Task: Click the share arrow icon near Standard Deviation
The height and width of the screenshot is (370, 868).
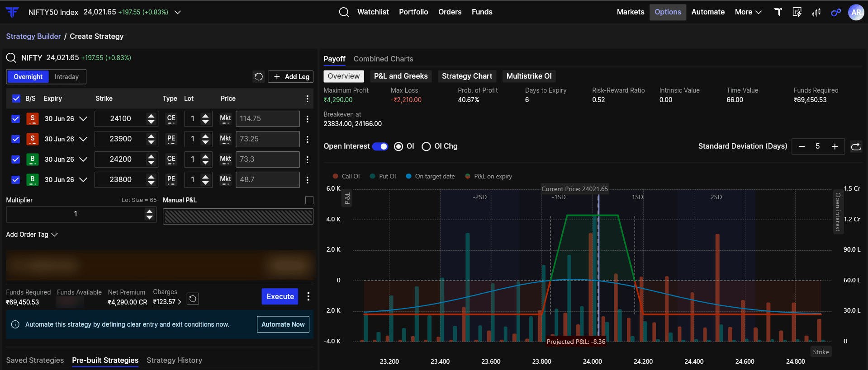Action: (856, 146)
